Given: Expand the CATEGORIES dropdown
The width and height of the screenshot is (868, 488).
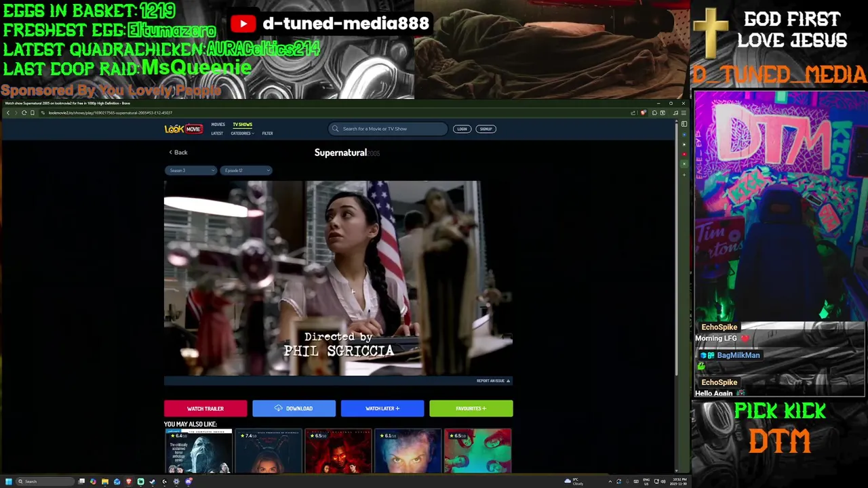Looking at the screenshot, I should [x=242, y=134].
